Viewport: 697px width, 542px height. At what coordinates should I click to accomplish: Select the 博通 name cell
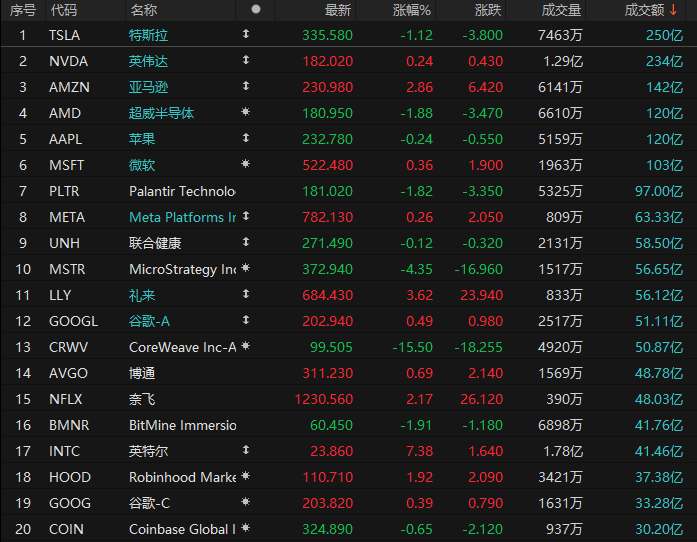(x=142, y=373)
